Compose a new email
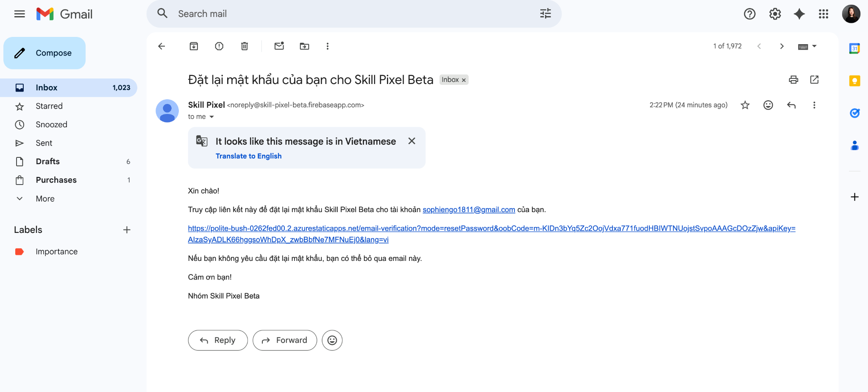This screenshot has height=392, width=868. coord(45,53)
